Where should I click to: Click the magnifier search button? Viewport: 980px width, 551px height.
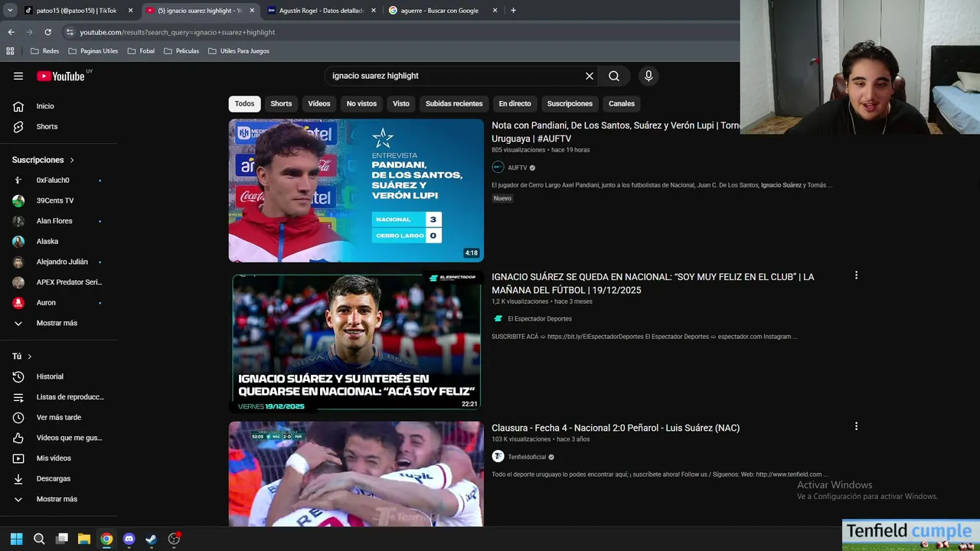(x=614, y=76)
